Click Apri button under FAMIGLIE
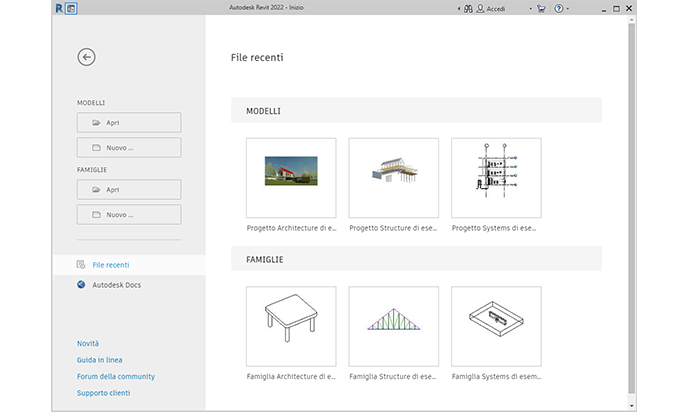686x412 pixels. pos(129,189)
